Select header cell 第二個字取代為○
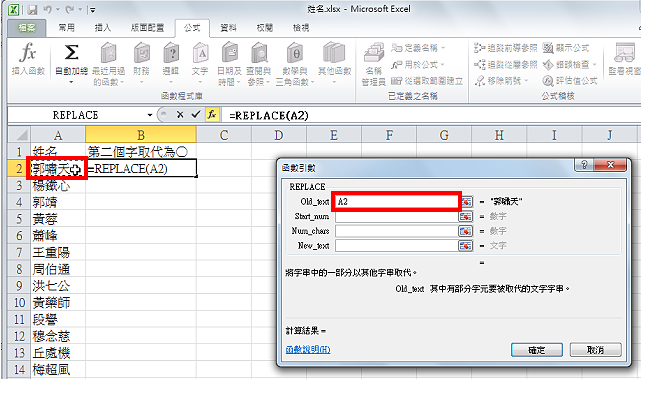 click(x=141, y=152)
